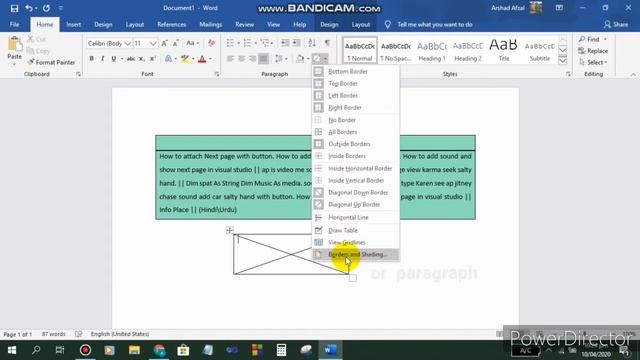
Task: Toggle View Gridlines option
Action: [356, 242]
